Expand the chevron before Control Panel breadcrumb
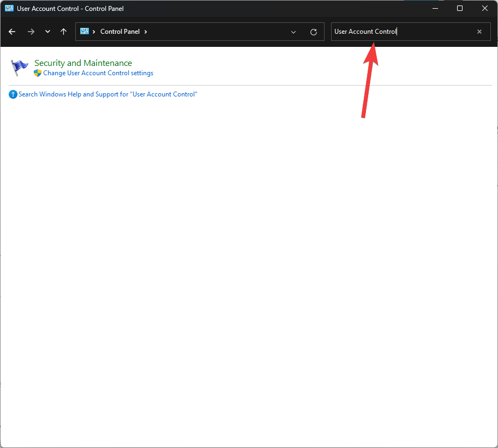This screenshot has width=498, height=448. coord(94,32)
